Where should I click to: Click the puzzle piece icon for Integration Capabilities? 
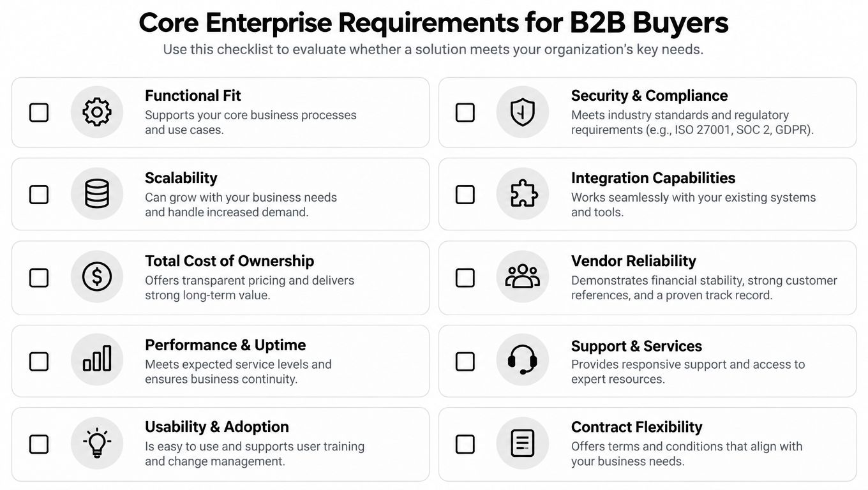click(x=524, y=194)
